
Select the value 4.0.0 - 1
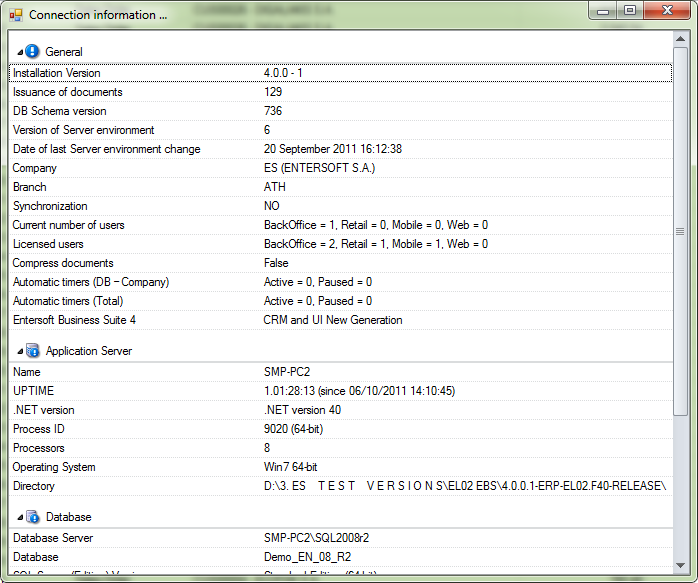pyautogui.click(x=283, y=73)
